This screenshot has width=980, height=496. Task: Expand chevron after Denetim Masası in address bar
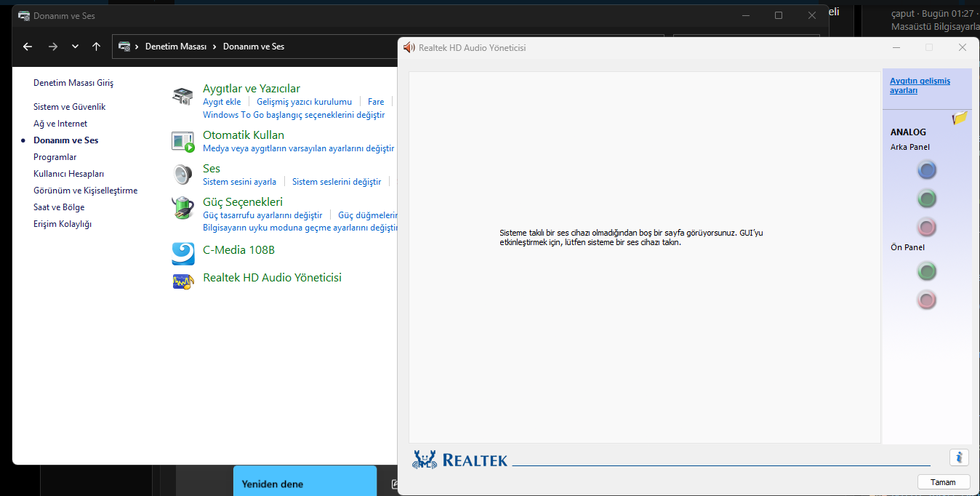[x=214, y=47]
